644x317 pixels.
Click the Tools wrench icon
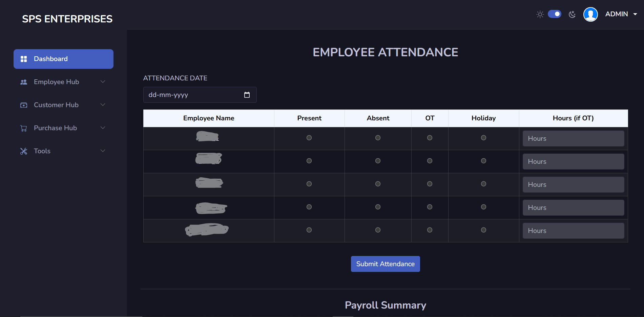[x=24, y=151]
